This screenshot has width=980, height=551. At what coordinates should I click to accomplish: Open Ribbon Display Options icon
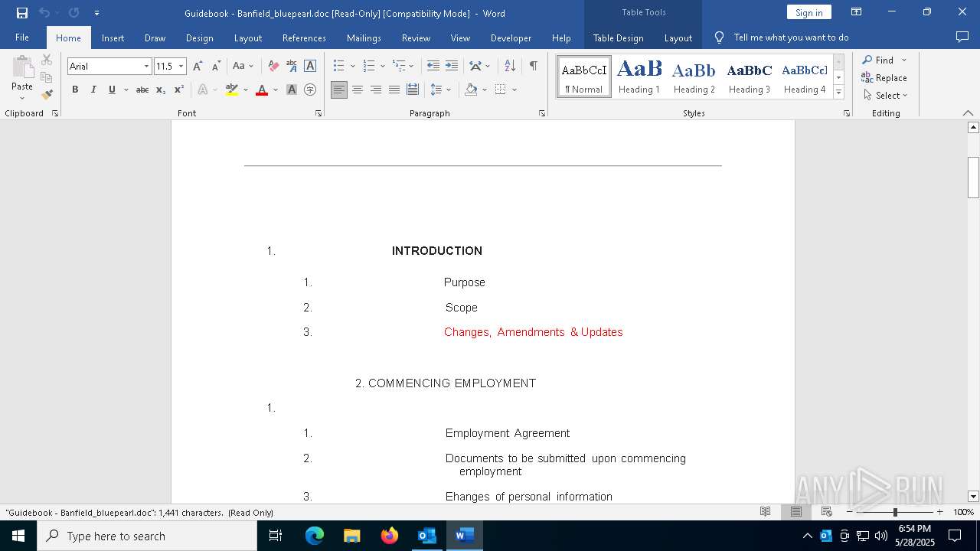[857, 12]
